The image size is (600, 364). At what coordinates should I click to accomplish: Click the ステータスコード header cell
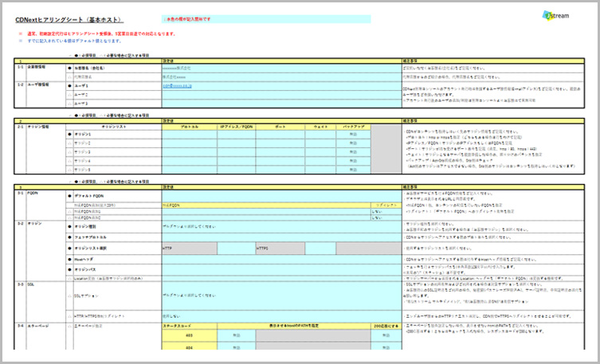coord(190,326)
